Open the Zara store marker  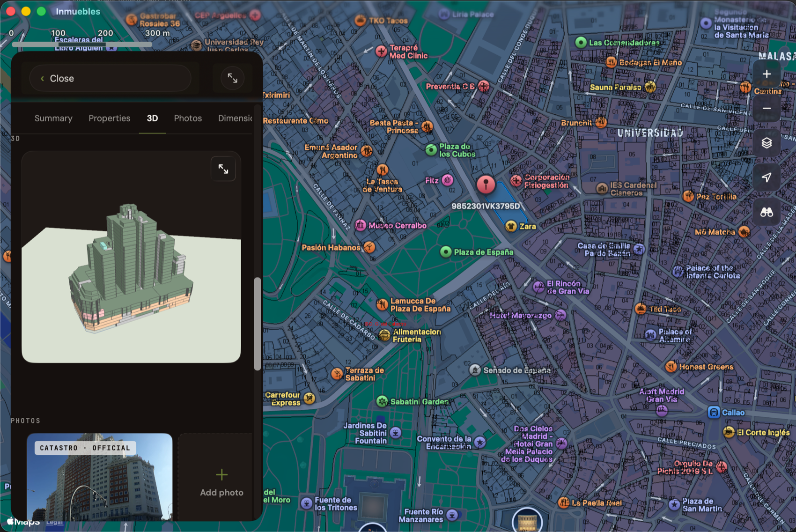[x=511, y=226]
